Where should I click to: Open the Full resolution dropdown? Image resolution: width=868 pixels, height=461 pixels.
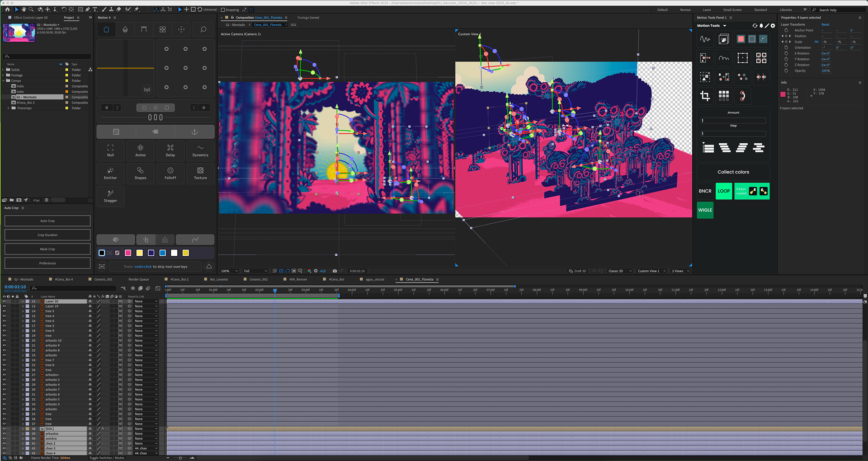tap(255, 271)
